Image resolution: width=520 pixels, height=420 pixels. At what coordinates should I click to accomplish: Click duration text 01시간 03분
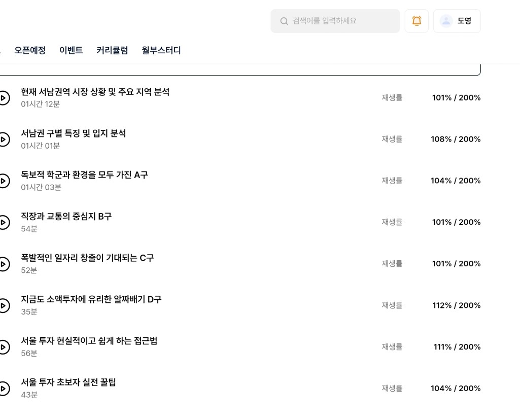pos(41,187)
